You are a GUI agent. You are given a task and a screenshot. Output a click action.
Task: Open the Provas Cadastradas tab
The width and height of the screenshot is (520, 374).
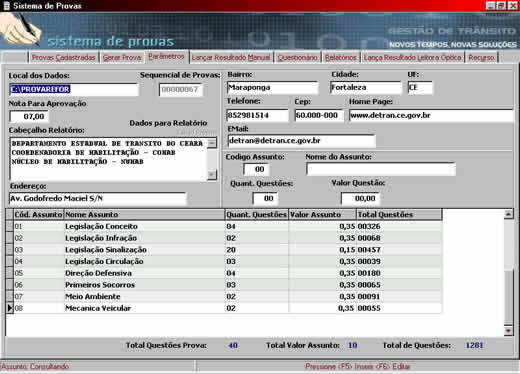64,58
